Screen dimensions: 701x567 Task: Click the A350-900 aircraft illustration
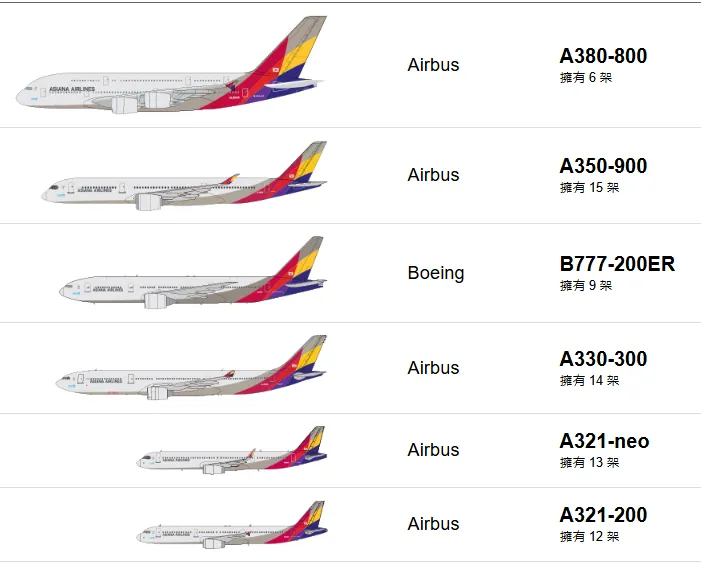(185, 180)
